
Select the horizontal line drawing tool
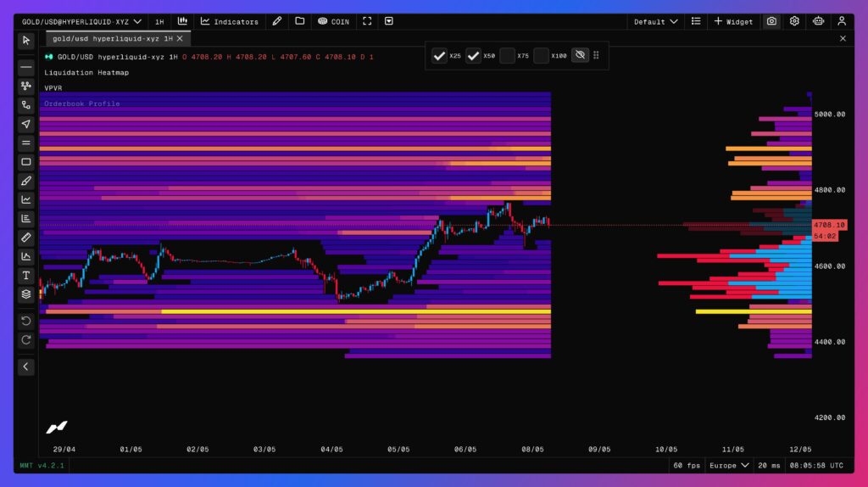click(x=26, y=67)
